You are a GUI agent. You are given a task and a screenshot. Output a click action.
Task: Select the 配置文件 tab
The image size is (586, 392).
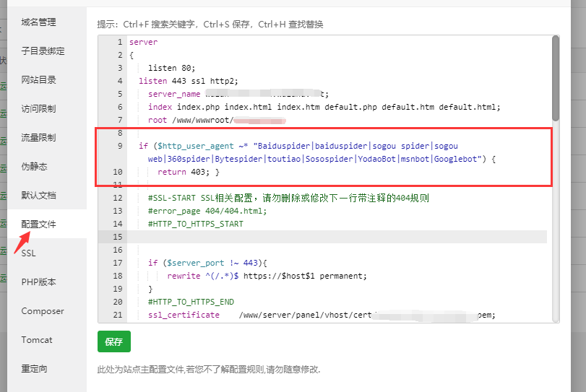[38, 225]
